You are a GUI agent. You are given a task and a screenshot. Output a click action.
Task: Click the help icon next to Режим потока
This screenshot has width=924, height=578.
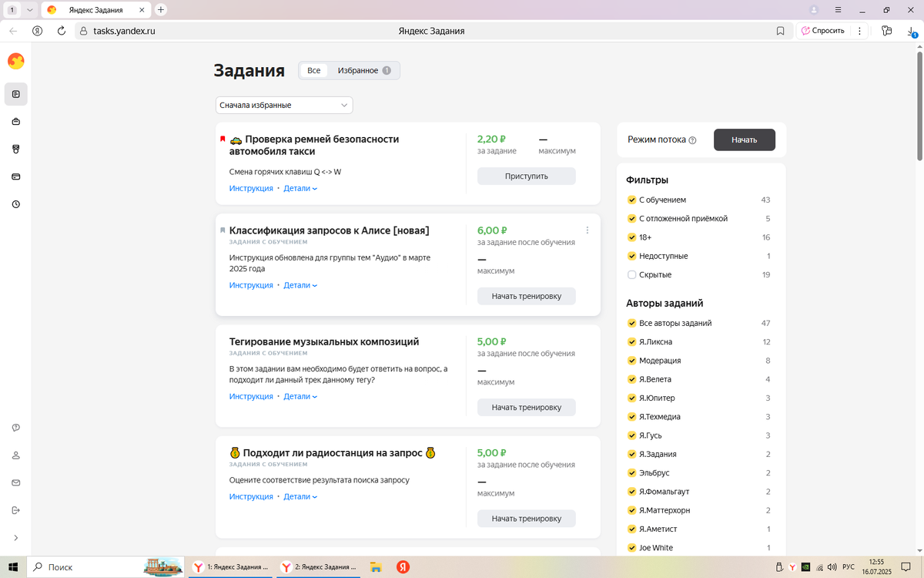pyautogui.click(x=692, y=140)
